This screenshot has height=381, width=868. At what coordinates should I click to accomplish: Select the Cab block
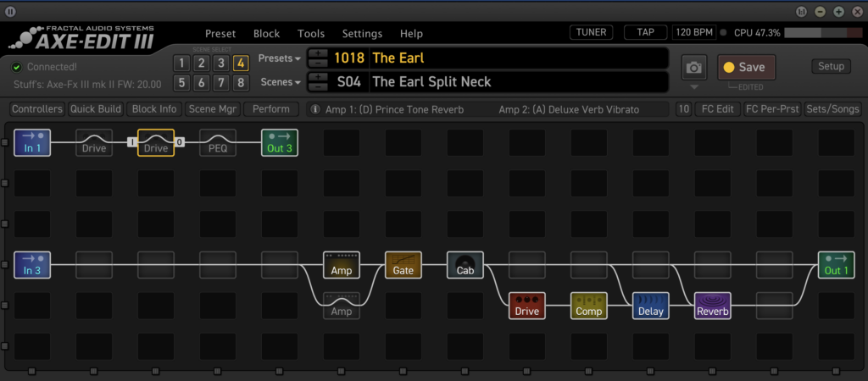pyautogui.click(x=465, y=265)
